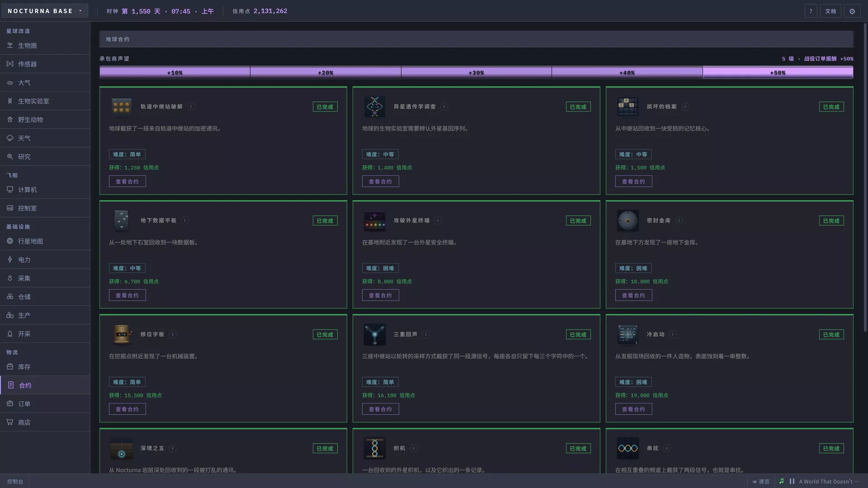Click the 密封金库 vault thumbnail
868x488 pixels.
[x=628, y=221]
